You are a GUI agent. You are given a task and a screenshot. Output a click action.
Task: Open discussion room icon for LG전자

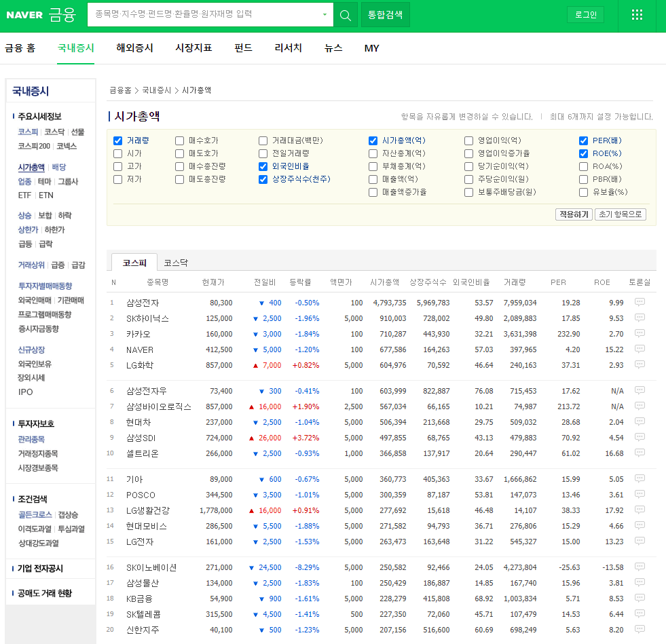pyautogui.click(x=640, y=542)
